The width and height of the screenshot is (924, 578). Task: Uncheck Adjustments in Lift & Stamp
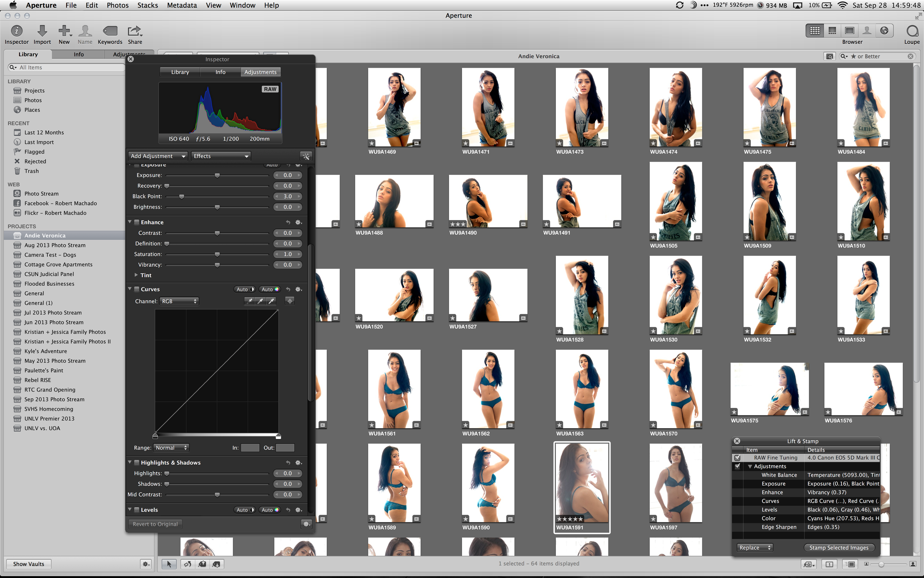pyautogui.click(x=738, y=466)
